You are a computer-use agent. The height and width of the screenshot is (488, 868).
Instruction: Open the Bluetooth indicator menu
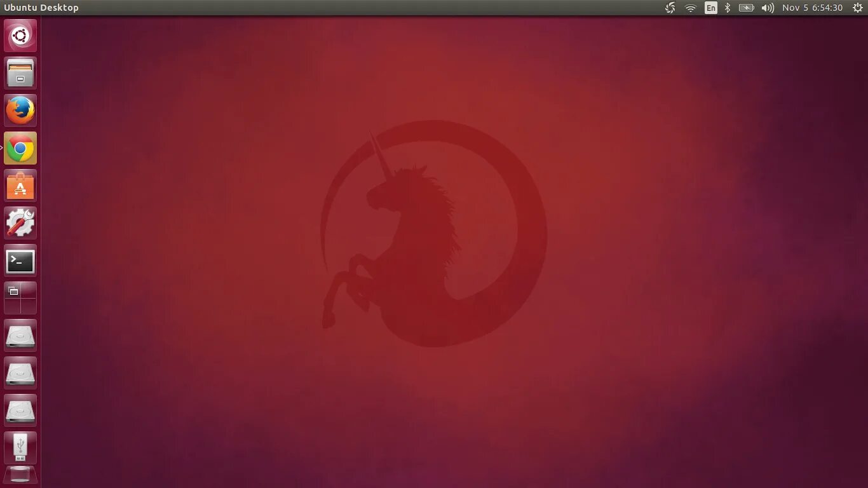728,8
